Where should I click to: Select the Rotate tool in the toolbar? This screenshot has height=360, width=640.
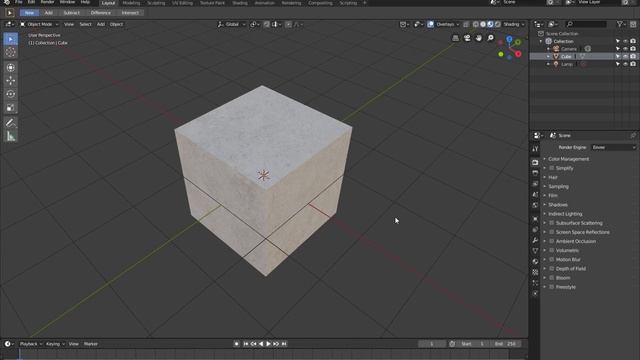point(11,94)
